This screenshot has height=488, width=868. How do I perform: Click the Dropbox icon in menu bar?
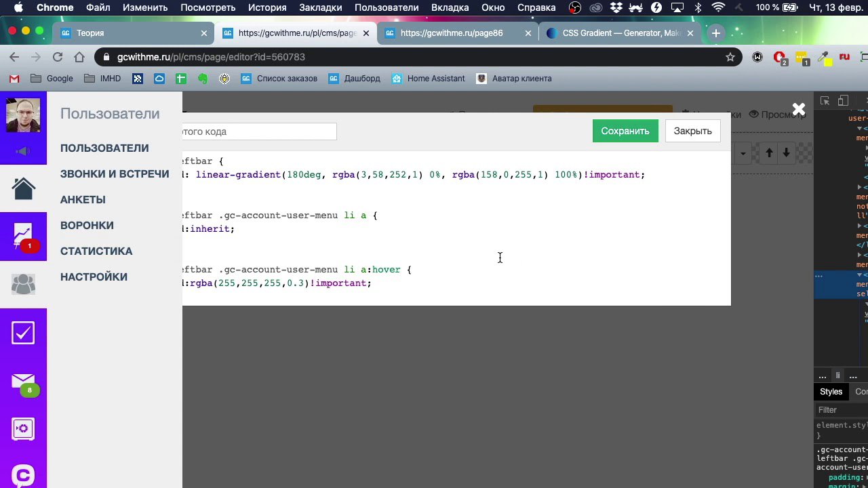click(616, 7)
